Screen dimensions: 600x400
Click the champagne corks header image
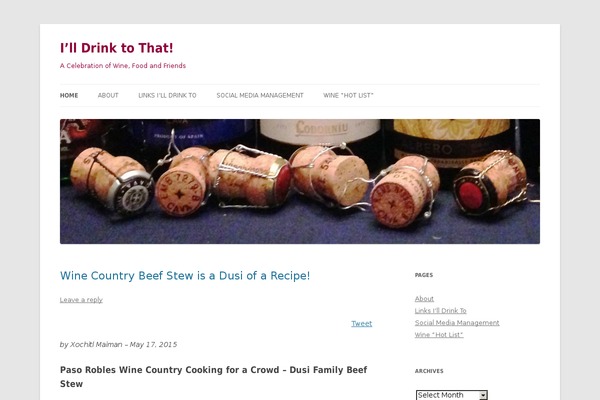(300, 181)
